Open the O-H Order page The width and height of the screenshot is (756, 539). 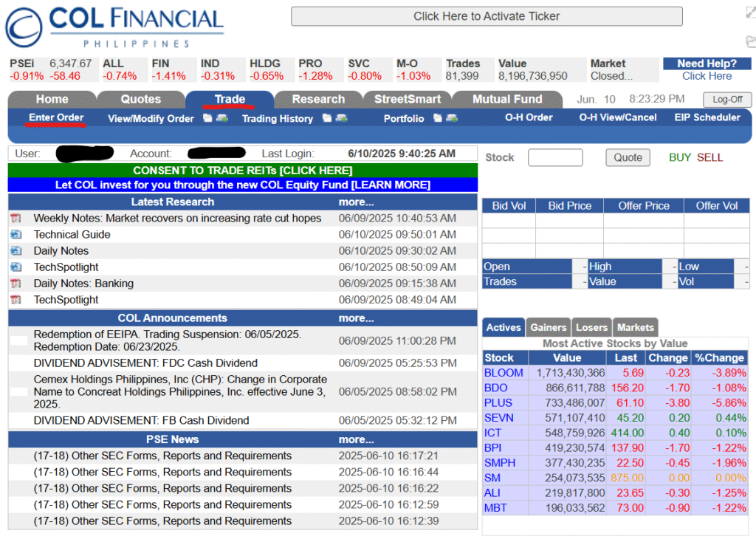[529, 117]
